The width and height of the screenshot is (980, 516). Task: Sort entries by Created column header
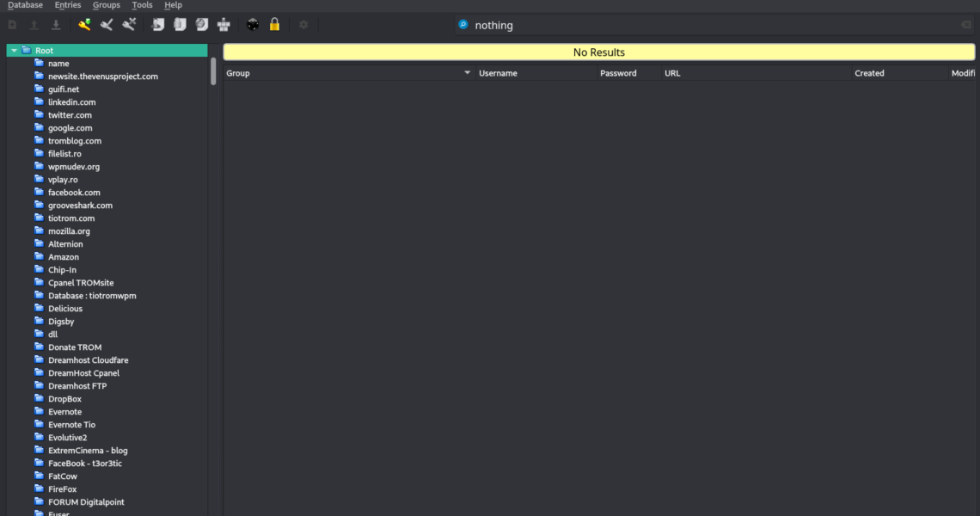pyautogui.click(x=869, y=73)
